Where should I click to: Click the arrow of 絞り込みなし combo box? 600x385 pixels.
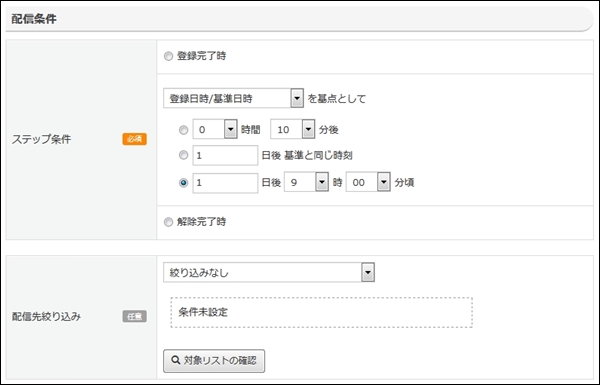click(368, 272)
